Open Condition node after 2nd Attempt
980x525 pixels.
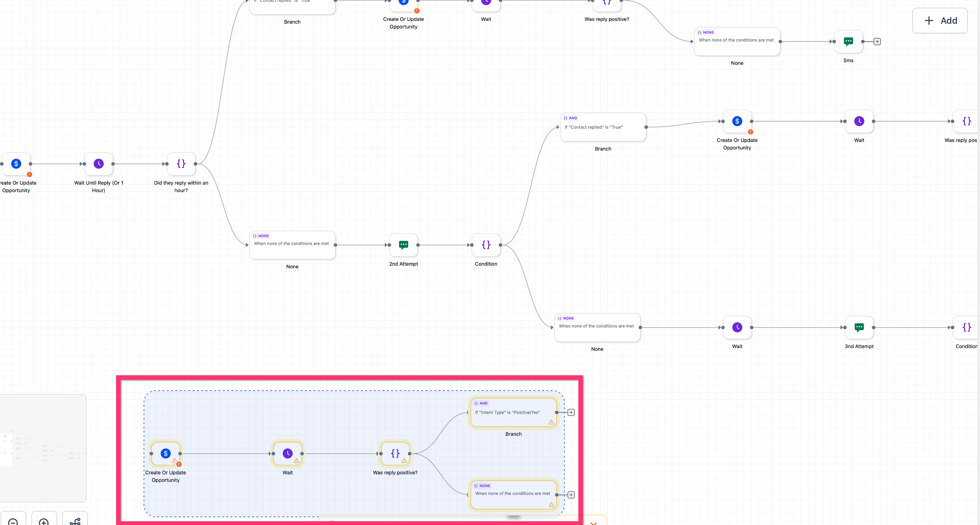pyautogui.click(x=486, y=245)
